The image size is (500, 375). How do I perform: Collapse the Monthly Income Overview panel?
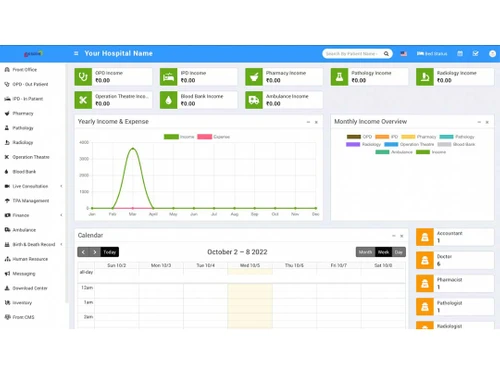(x=479, y=122)
